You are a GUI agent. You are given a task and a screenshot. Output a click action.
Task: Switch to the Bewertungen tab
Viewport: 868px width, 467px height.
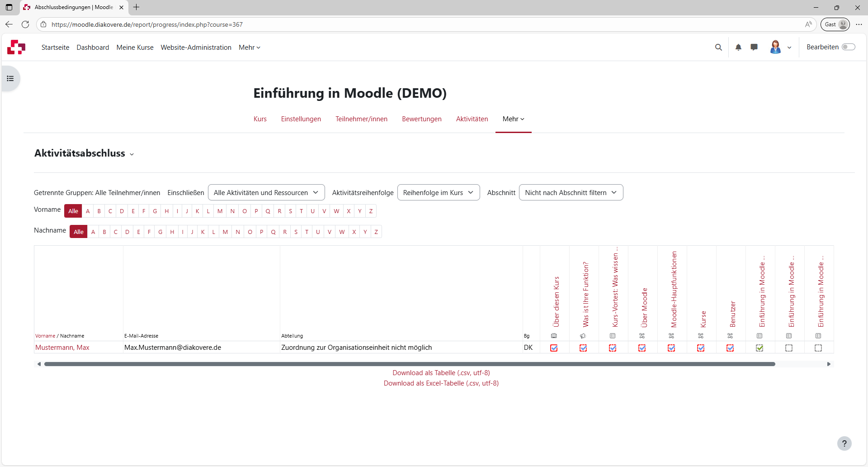click(421, 119)
